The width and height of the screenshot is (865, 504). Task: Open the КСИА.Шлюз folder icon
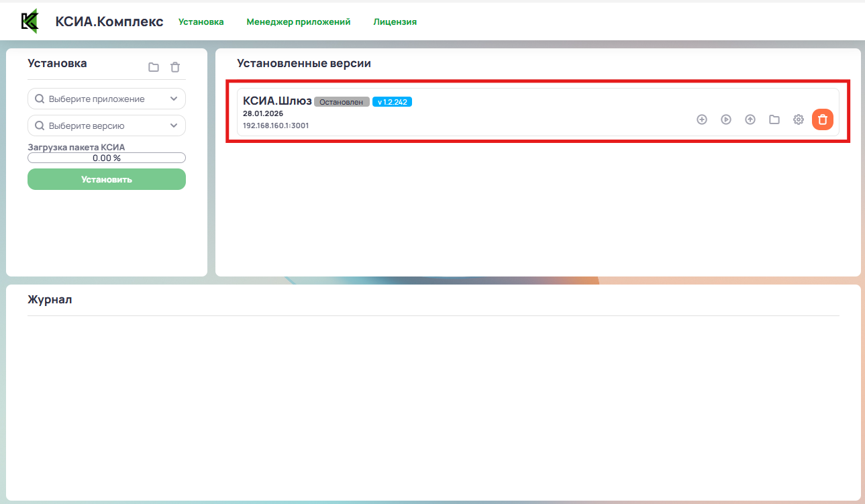[774, 119]
